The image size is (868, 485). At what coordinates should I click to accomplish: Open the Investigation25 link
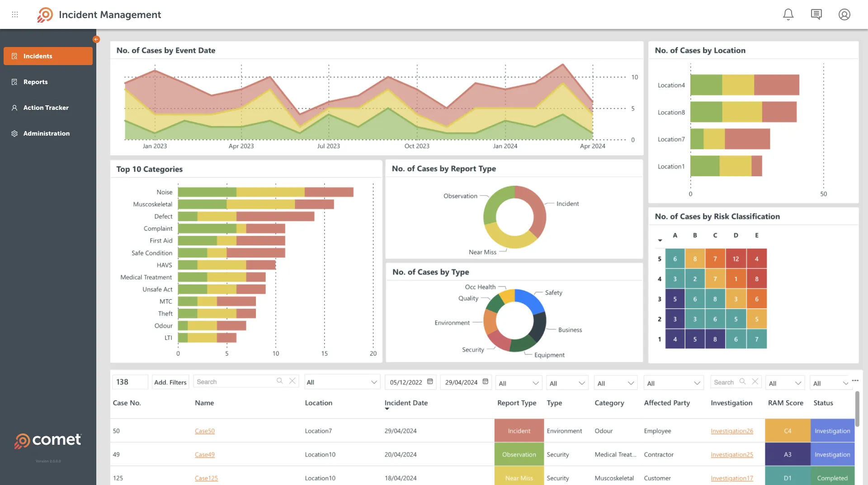(x=732, y=454)
